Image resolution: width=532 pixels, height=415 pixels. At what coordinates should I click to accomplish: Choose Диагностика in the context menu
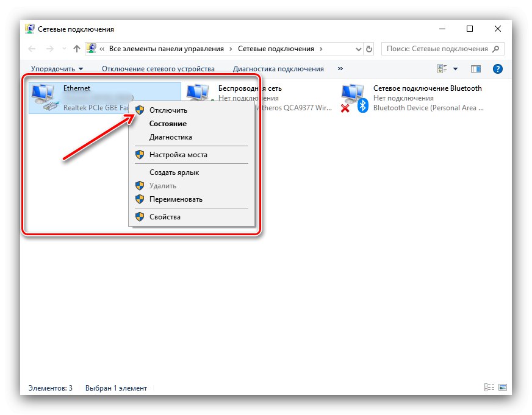[x=192, y=137]
